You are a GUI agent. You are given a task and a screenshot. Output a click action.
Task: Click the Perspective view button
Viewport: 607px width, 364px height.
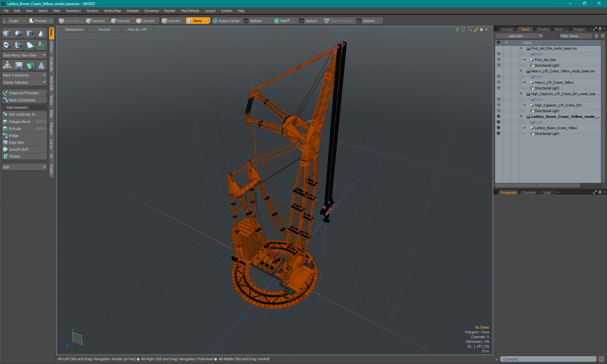74,30
